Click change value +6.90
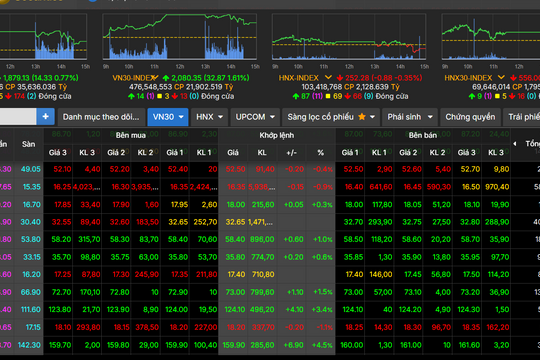 tap(294, 344)
